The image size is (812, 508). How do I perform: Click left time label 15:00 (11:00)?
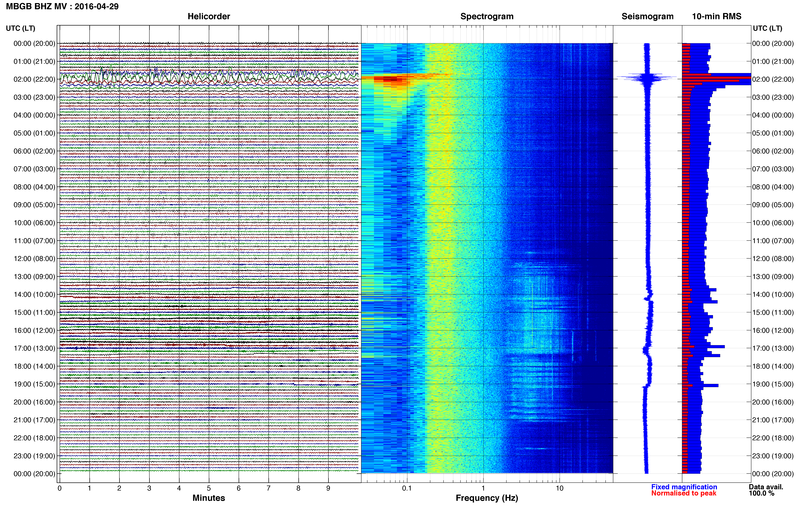[34, 312]
